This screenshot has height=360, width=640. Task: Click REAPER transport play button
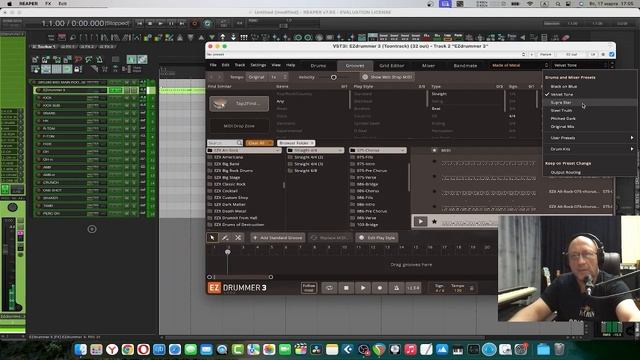pos(160,24)
